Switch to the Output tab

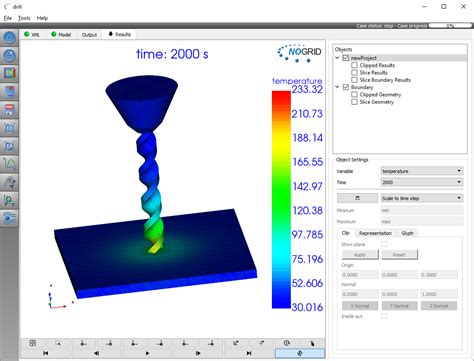pyautogui.click(x=89, y=35)
